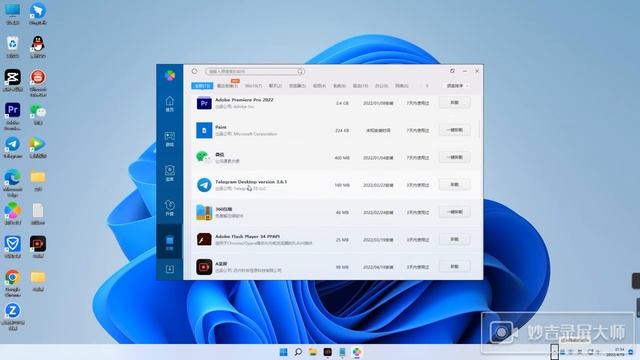
Task: Show more categories with the tab-row arrow
Action: [x=427, y=86]
